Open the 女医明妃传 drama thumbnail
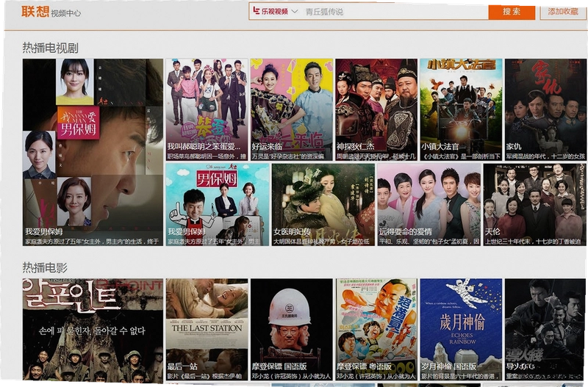The width and height of the screenshot is (588, 387). click(323, 205)
